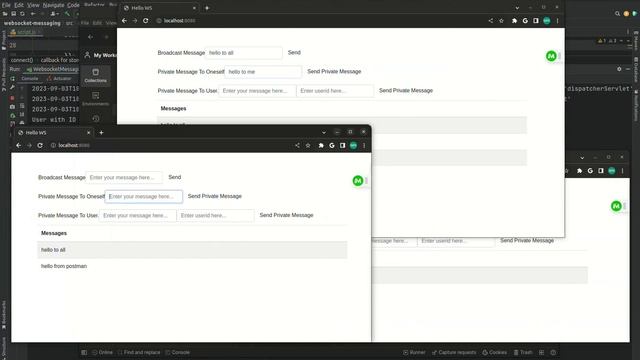This screenshot has height=360, width=640.
Task: Focus 'Enter userid here' field in front window
Action: (x=216, y=216)
